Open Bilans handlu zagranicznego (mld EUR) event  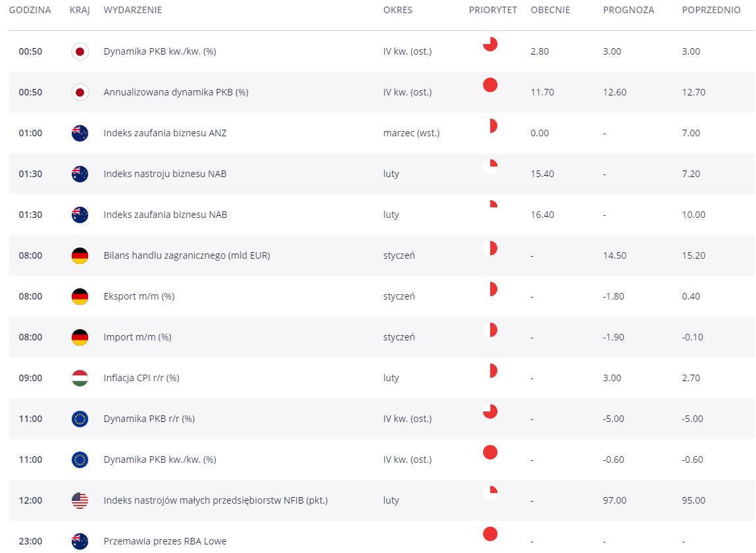pos(186,255)
